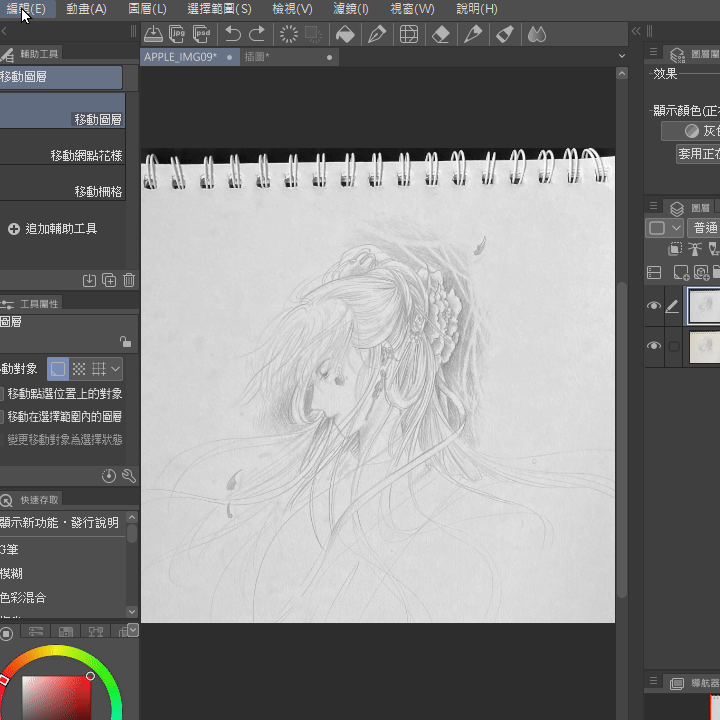Click the reset tool properties dial icon
Screen dimensions: 720x720
click(109, 476)
